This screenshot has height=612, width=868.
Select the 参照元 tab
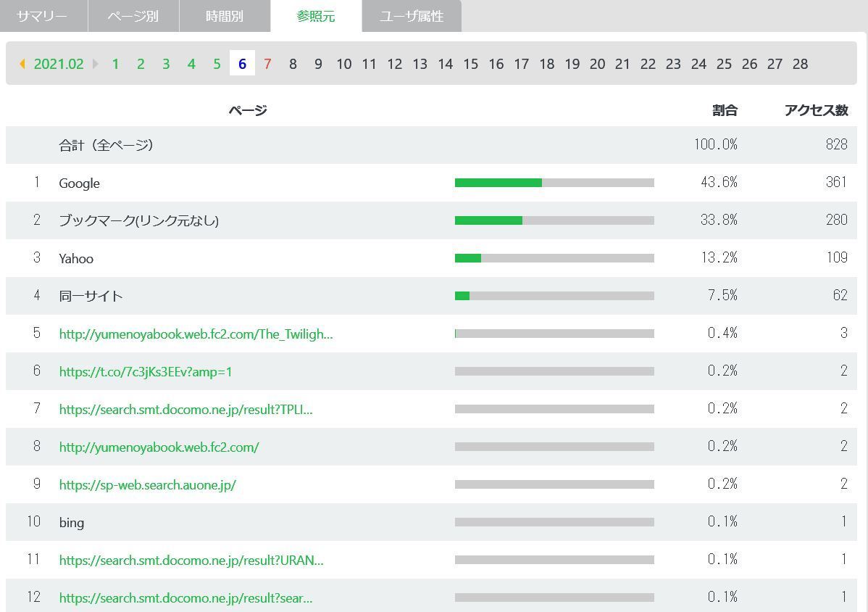click(316, 16)
